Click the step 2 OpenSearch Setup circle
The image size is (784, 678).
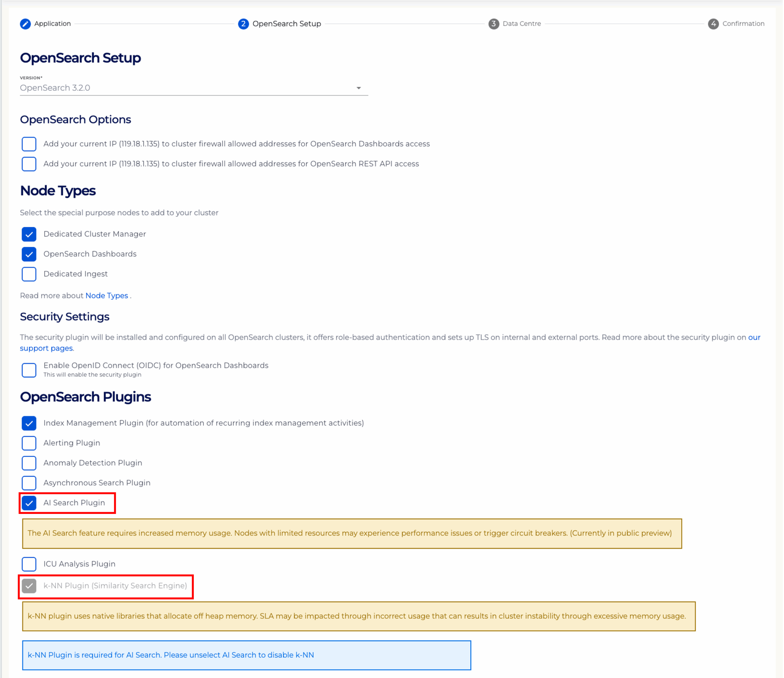coord(243,24)
